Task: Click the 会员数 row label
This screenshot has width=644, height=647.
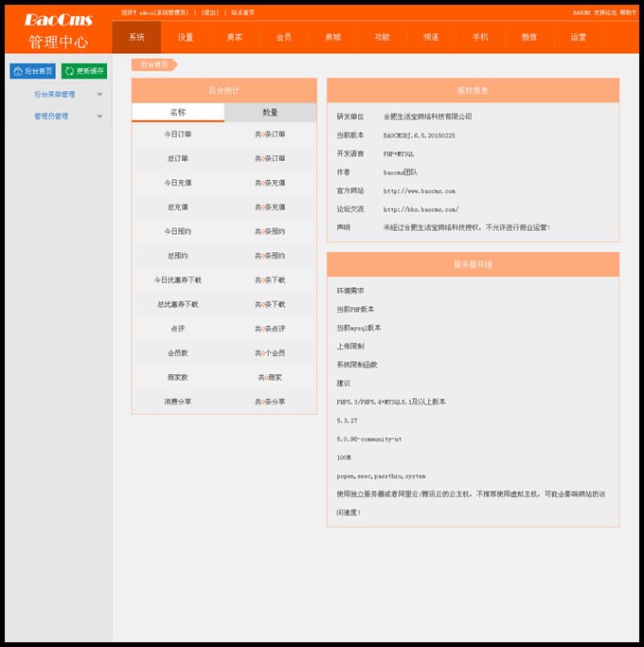Action: coord(178,353)
